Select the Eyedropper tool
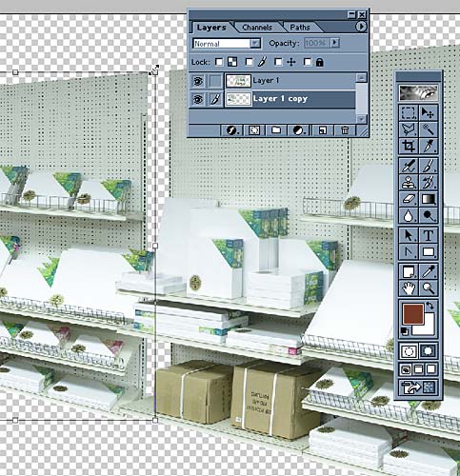The height and width of the screenshot is (476, 460). (x=429, y=271)
